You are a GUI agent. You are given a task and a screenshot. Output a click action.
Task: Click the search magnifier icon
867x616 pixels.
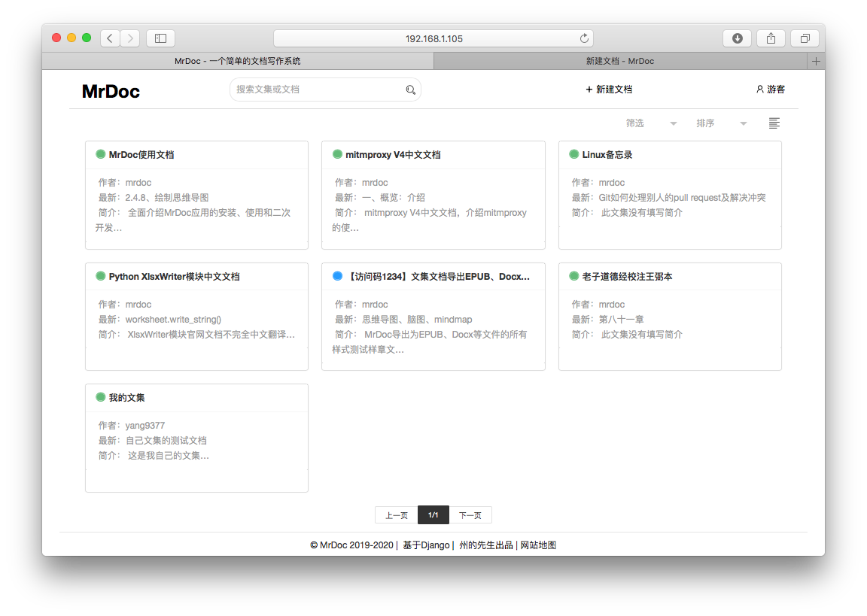pyautogui.click(x=410, y=90)
